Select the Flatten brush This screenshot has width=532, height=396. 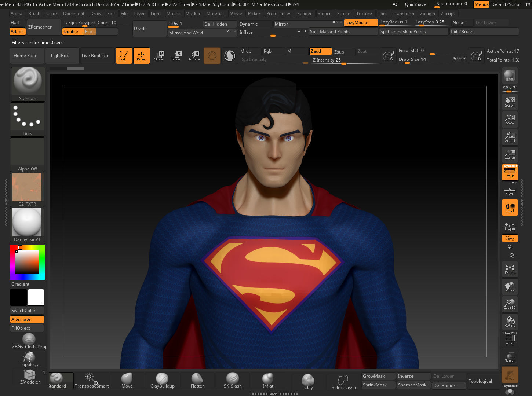[x=197, y=381]
